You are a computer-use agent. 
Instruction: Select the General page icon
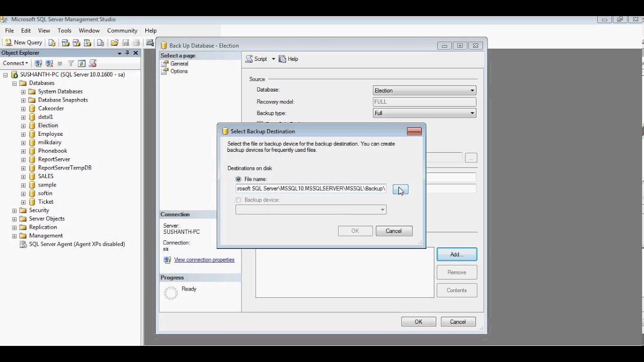[x=165, y=64]
